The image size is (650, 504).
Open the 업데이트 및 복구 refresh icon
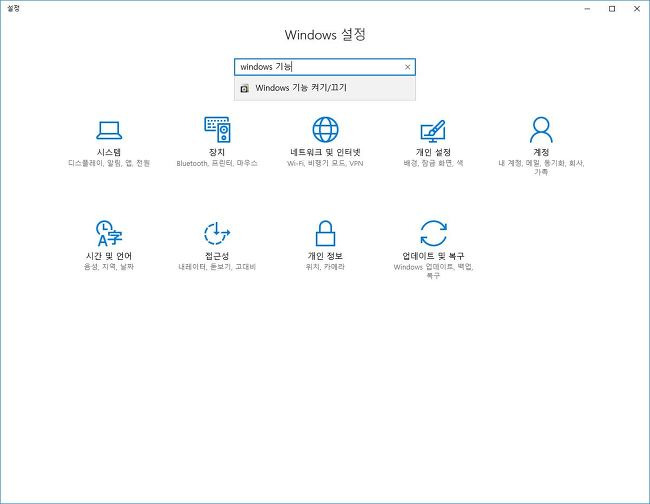point(433,233)
